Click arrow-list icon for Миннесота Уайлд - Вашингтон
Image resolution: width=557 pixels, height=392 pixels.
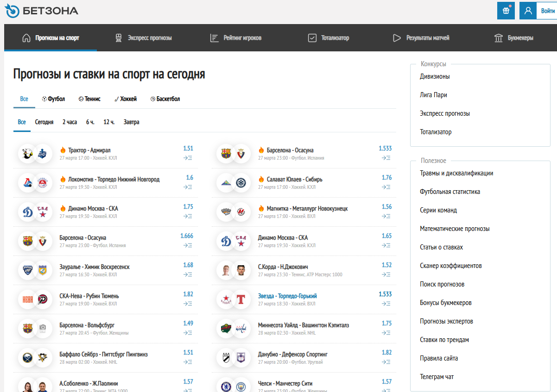coord(386,333)
